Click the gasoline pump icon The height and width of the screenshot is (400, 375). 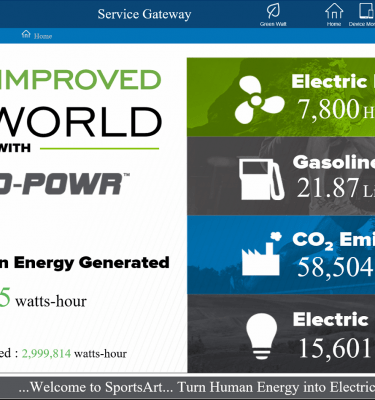tap(261, 179)
